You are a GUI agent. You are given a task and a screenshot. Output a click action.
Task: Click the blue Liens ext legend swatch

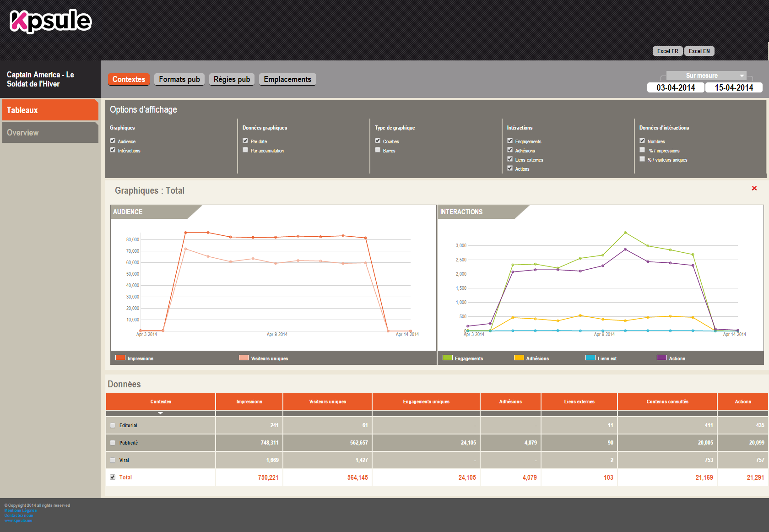point(590,358)
